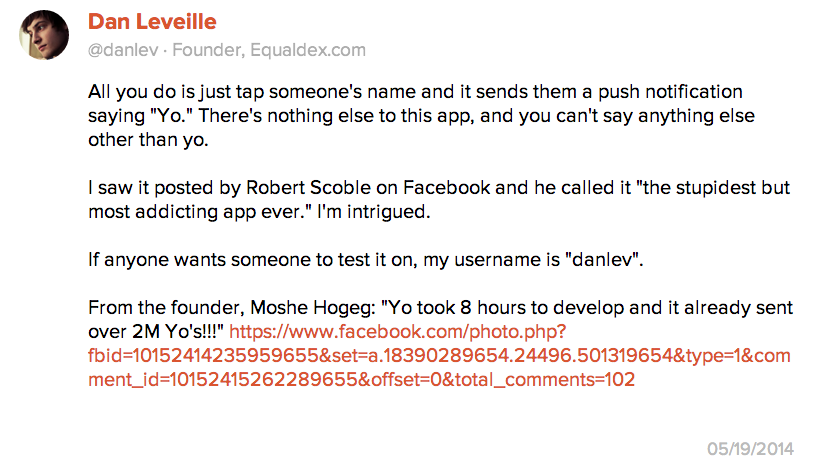This screenshot has height=462, width=816.
Task: Click the quoted word "Yo." in the first paragraph
Action: [172, 116]
